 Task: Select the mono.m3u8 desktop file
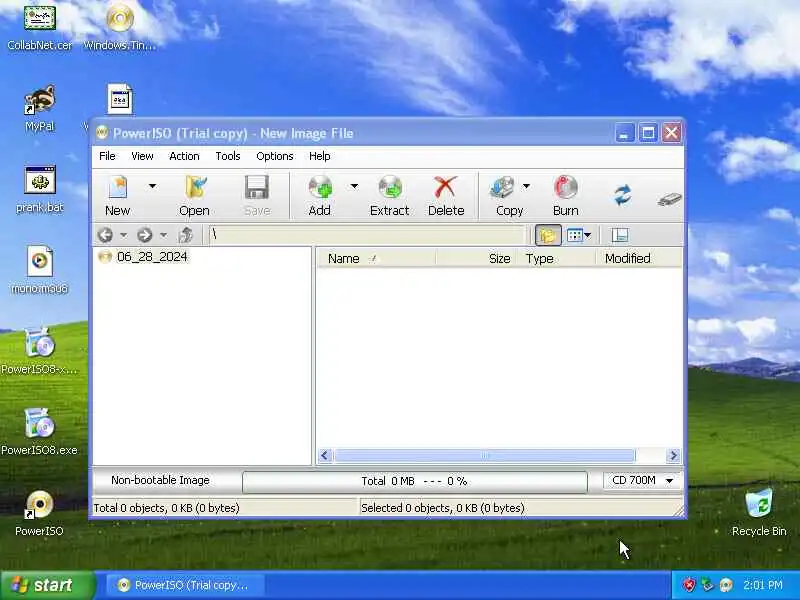pos(39,270)
